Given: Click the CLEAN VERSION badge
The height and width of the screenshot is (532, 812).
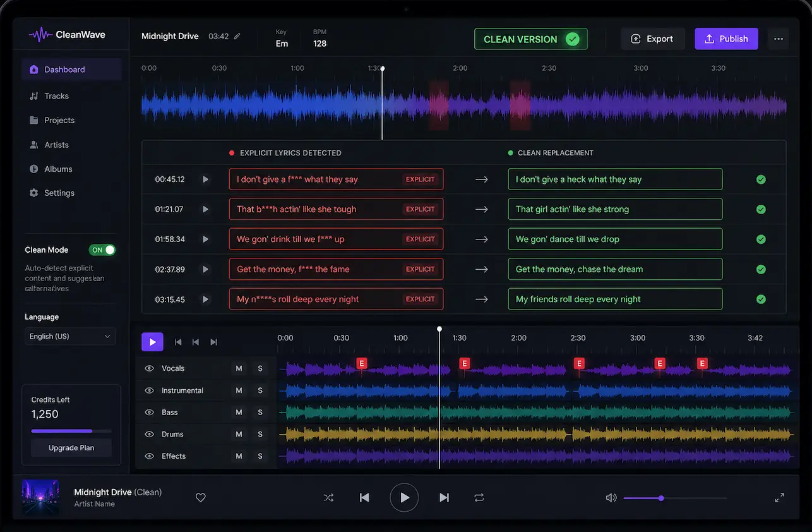Looking at the screenshot, I should (531, 39).
